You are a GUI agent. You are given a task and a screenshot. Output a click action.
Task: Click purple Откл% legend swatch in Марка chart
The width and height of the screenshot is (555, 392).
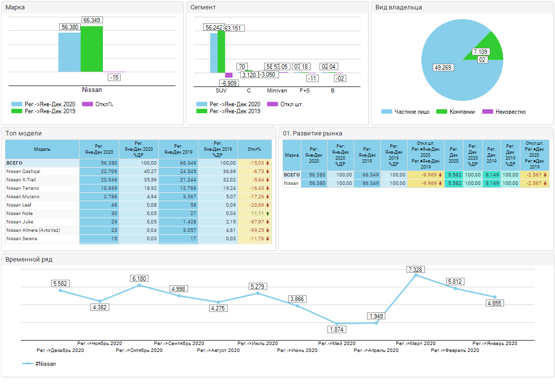click(x=87, y=104)
